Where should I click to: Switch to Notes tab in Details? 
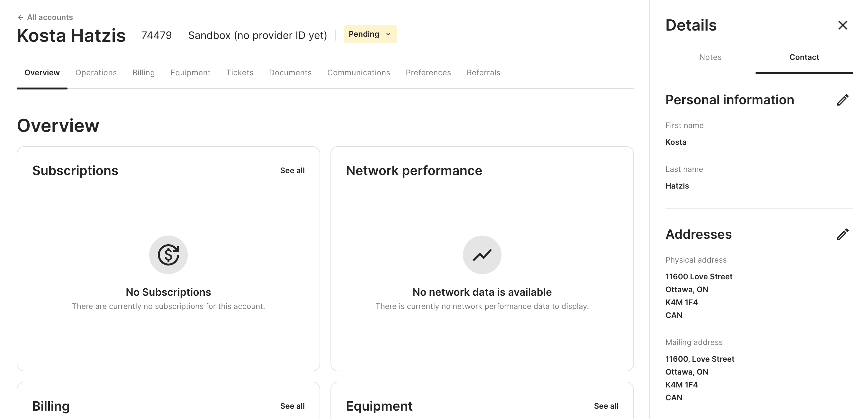710,57
